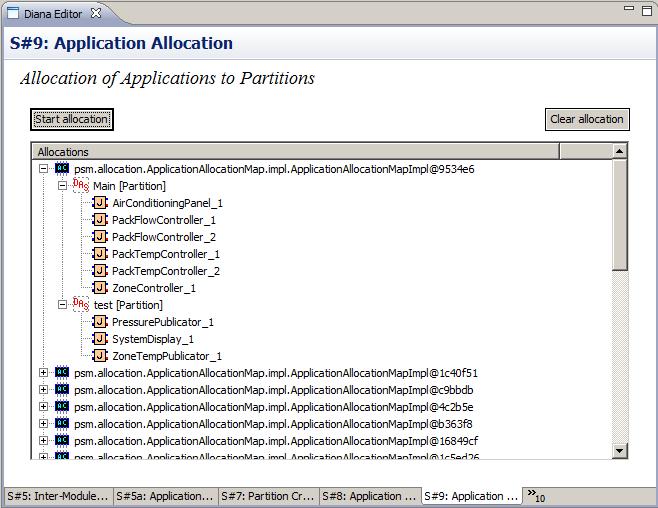658x508 pixels.
Task: Click the J icon of ZoneController_1
Action: click(100, 288)
